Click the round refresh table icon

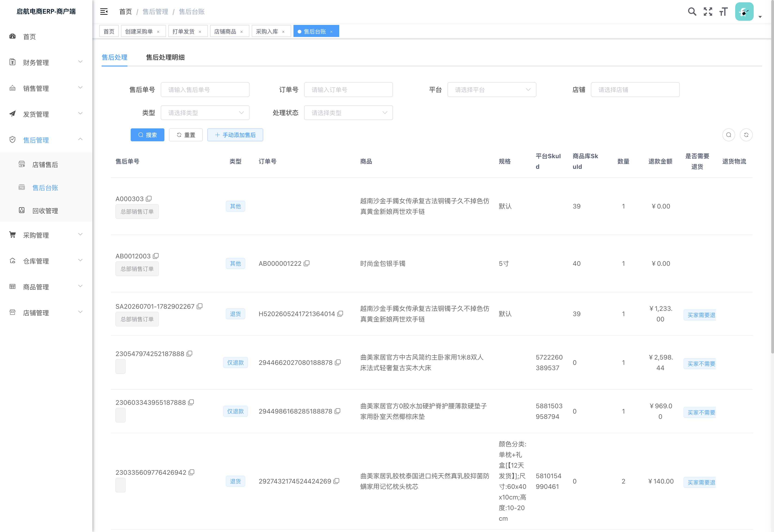pos(746,135)
